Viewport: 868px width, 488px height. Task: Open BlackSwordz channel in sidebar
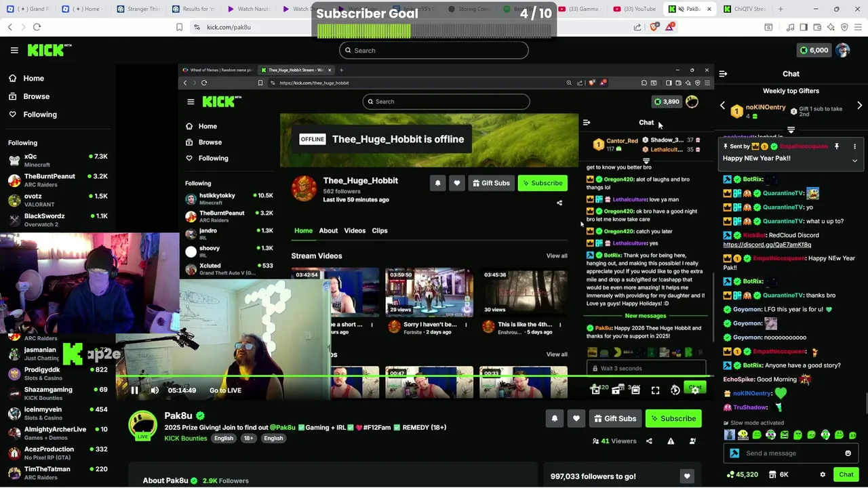tap(58, 220)
